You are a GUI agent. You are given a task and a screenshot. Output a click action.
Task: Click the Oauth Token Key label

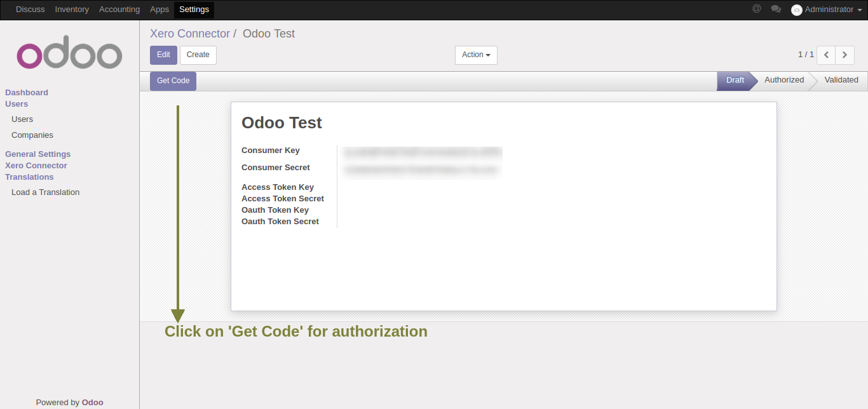point(275,210)
